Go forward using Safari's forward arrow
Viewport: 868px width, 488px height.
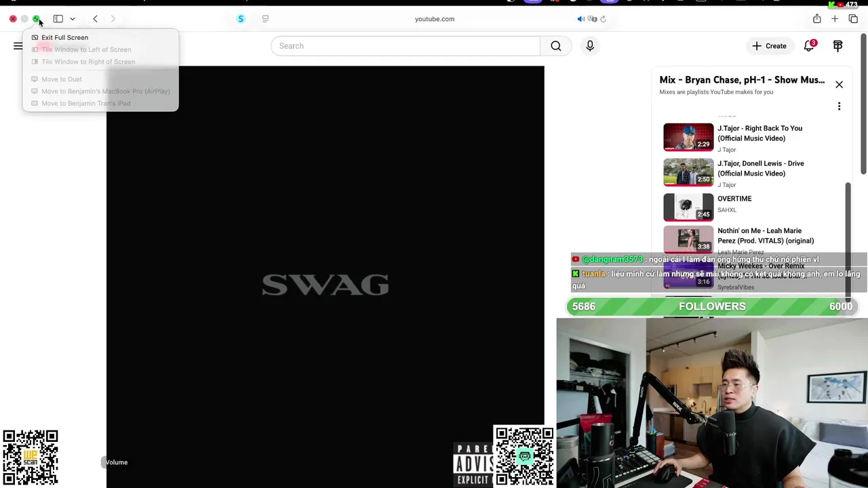(113, 19)
